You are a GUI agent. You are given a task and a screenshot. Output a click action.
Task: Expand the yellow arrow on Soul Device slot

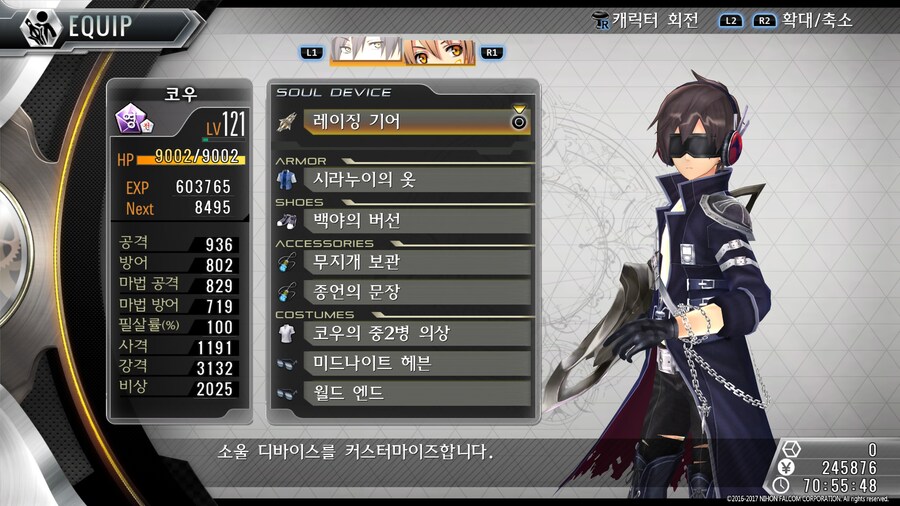pos(519,109)
